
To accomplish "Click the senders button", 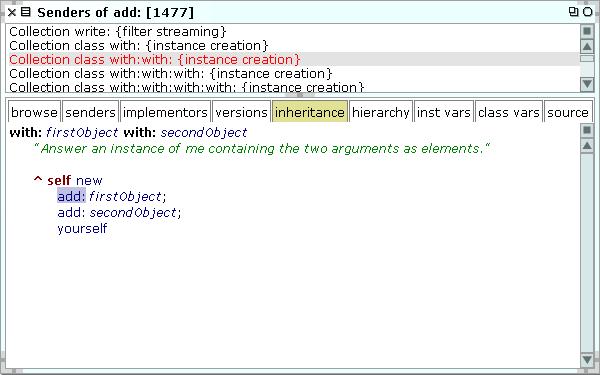I will click(x=91, y=112).
